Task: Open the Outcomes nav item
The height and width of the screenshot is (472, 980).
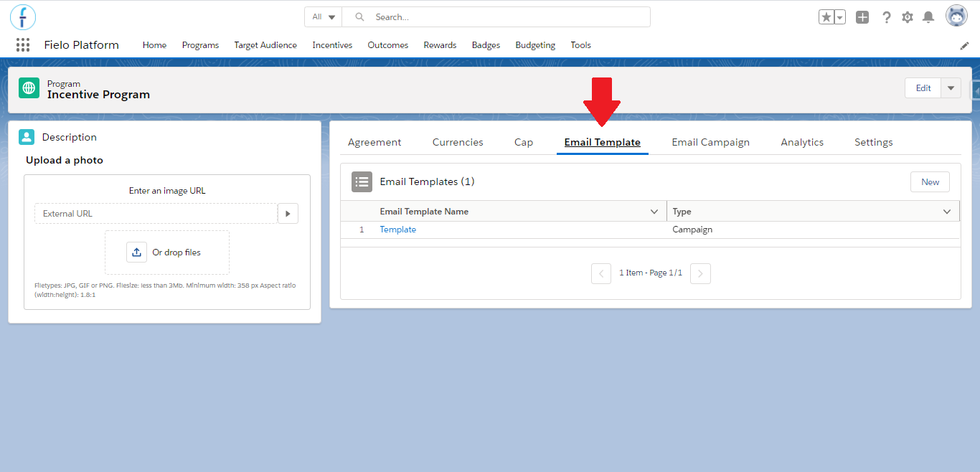Action: [x=388, y=45]
